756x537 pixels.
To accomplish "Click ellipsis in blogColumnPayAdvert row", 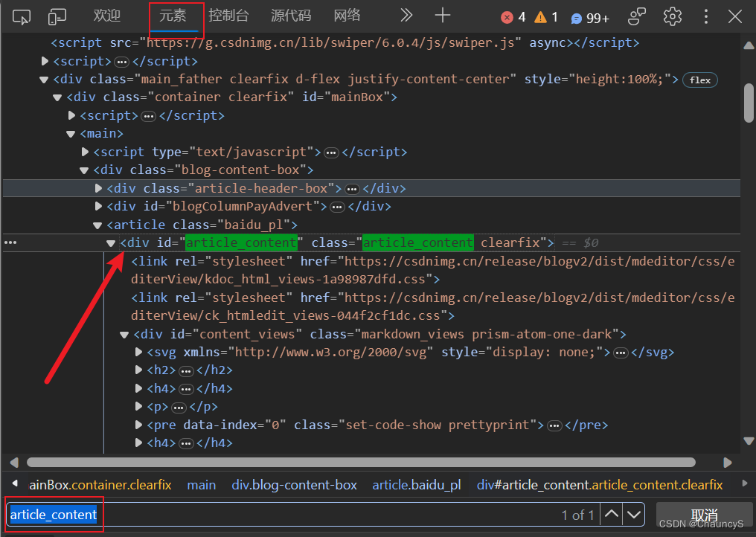I will click(x=338, y=208).
